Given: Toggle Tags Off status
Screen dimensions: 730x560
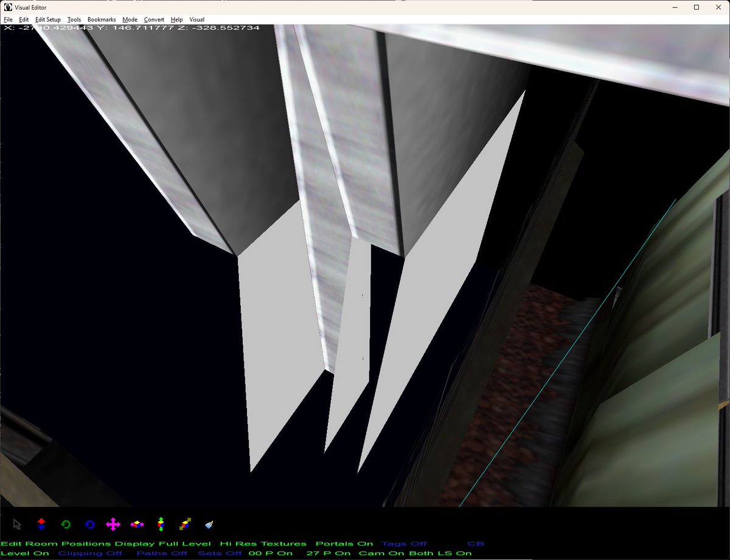Looking at the screenshot, I should [x=404, y=544].
